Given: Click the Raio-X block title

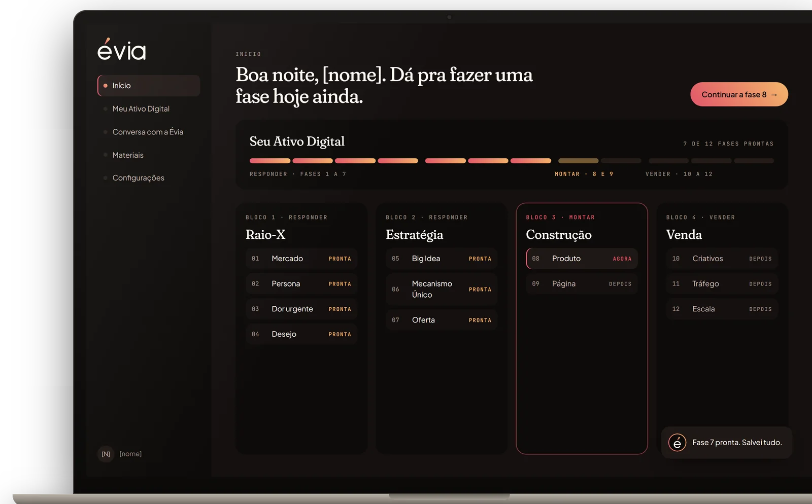Looking at the screenshot, I should [x=265, y=235].
